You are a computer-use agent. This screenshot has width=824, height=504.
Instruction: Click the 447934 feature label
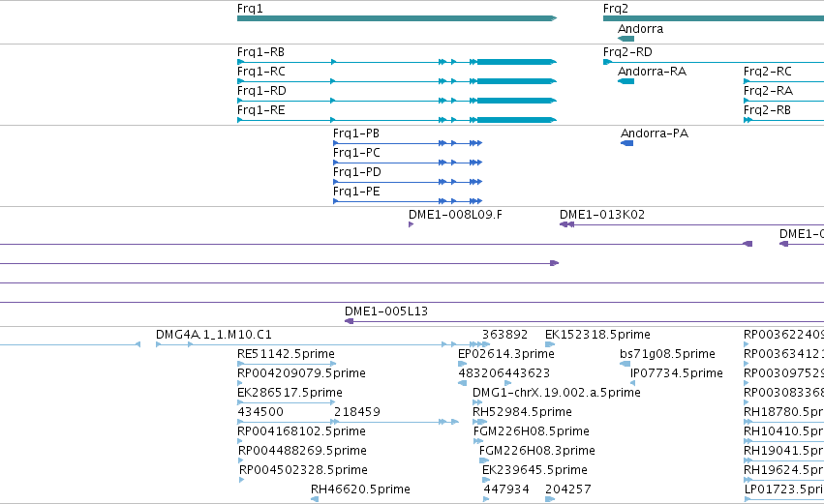(506, 489)
